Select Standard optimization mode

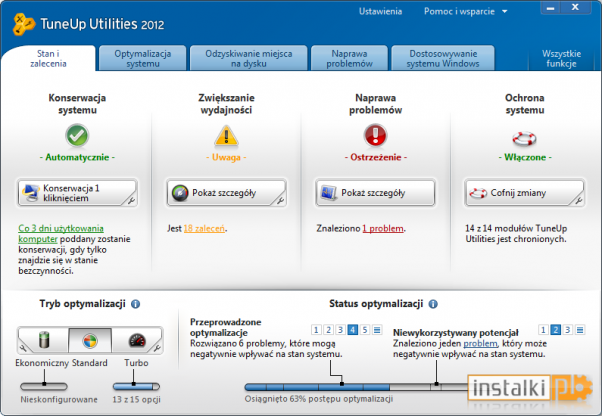point(90,340)
